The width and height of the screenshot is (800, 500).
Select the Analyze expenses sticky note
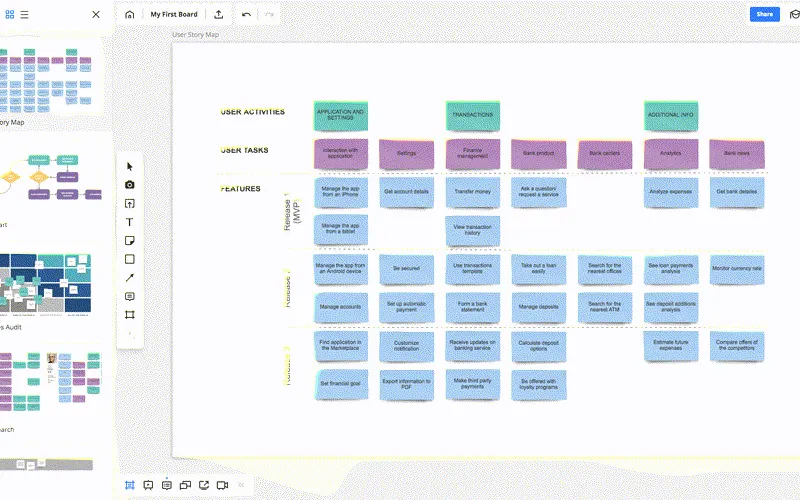tap(671, 192)
